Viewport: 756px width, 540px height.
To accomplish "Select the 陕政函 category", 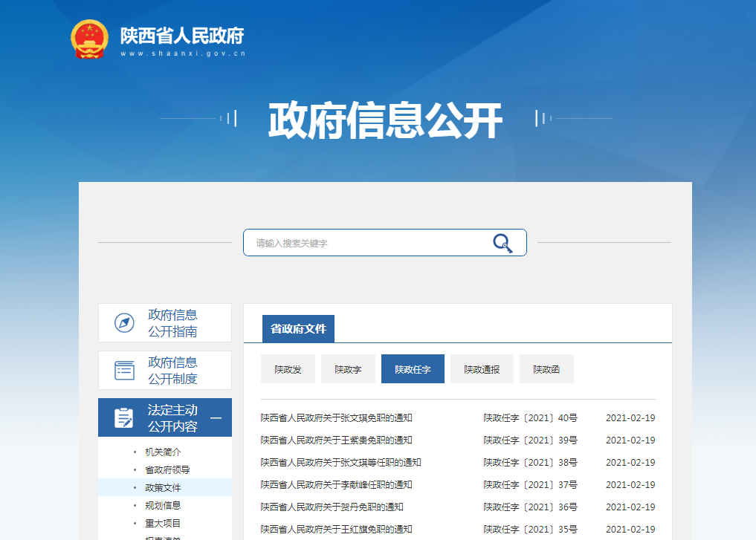I will (x=546, y=368).
